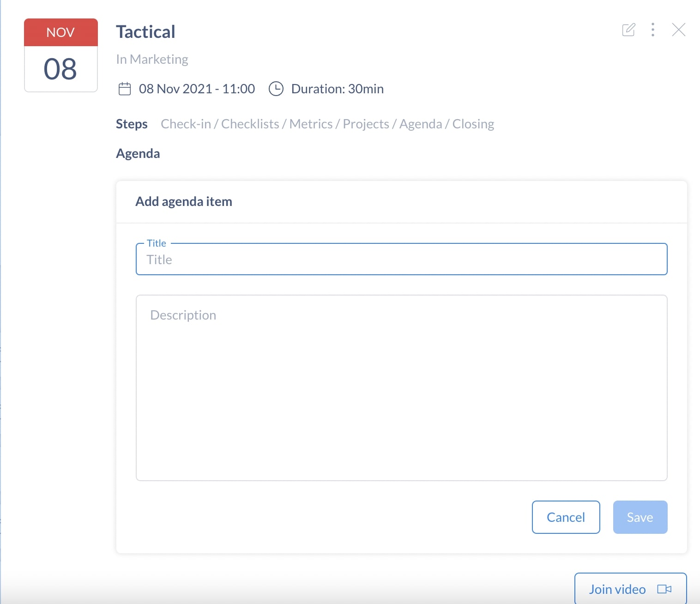Click the video camera icon in Join video
This screenshot has height=604, width=700.
[x=664, y=589]
